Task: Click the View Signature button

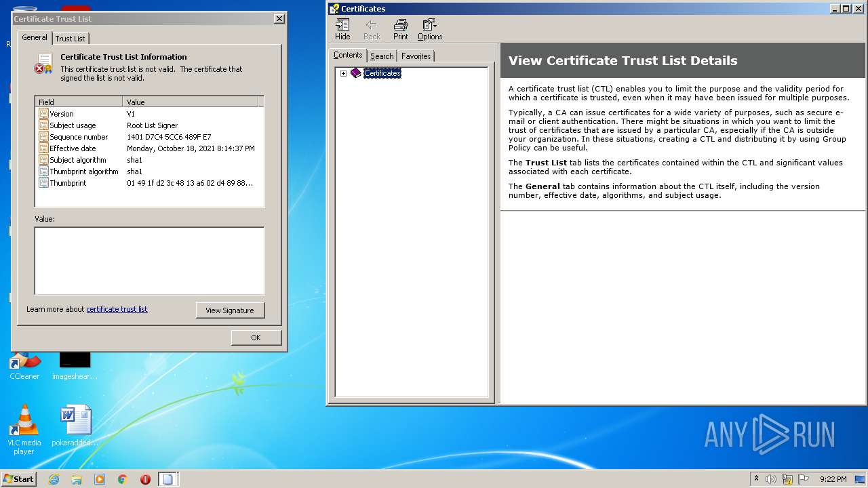Action: 230,310
